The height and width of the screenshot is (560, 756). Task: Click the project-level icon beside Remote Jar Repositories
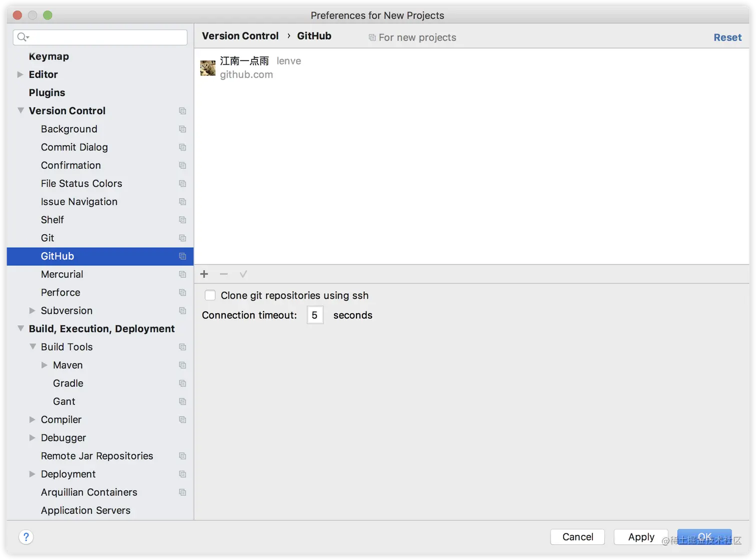click(182, 456)
